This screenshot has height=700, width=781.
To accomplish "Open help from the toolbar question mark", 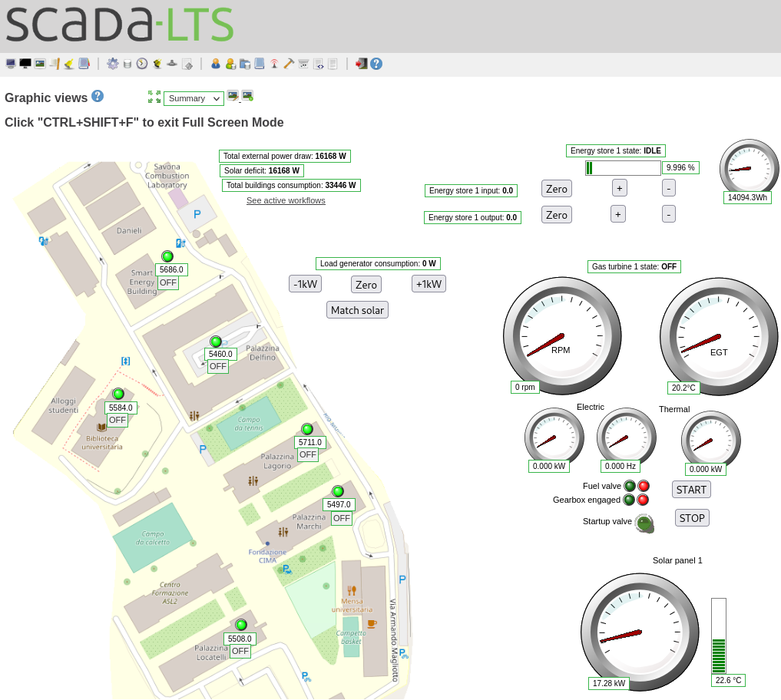I will point(376,64).
